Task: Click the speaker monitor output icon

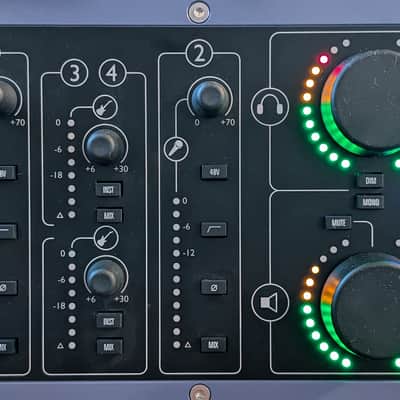Action: pos(270,303)
